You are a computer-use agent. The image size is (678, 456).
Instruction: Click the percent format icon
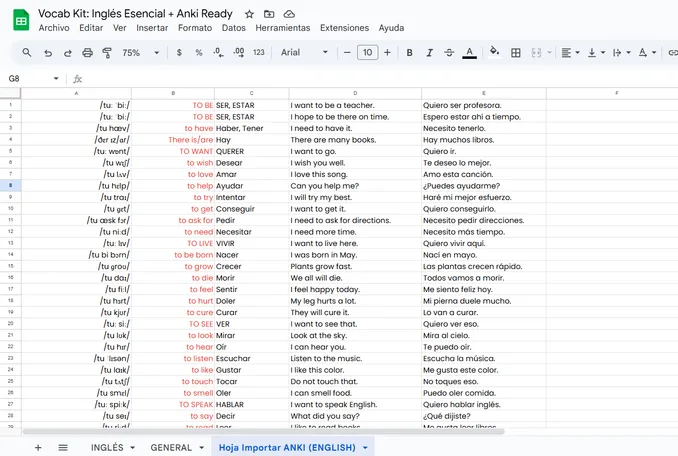[199, 52]
